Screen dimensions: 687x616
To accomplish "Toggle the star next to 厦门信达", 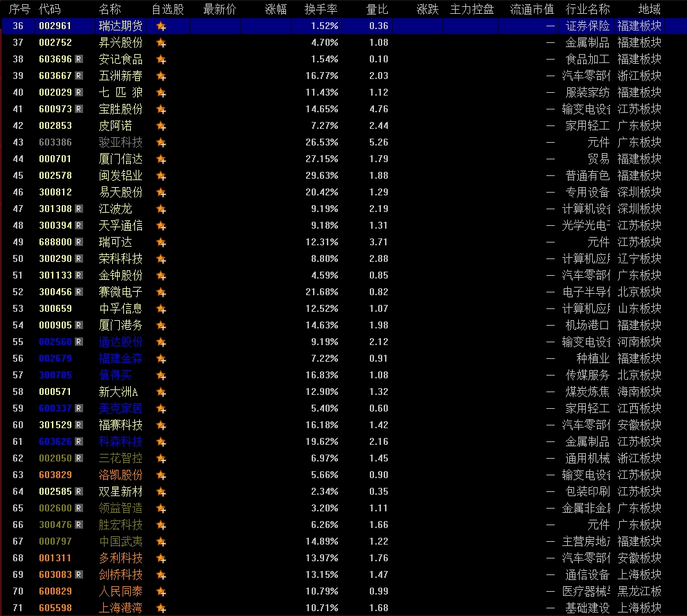I will (161, 159).
